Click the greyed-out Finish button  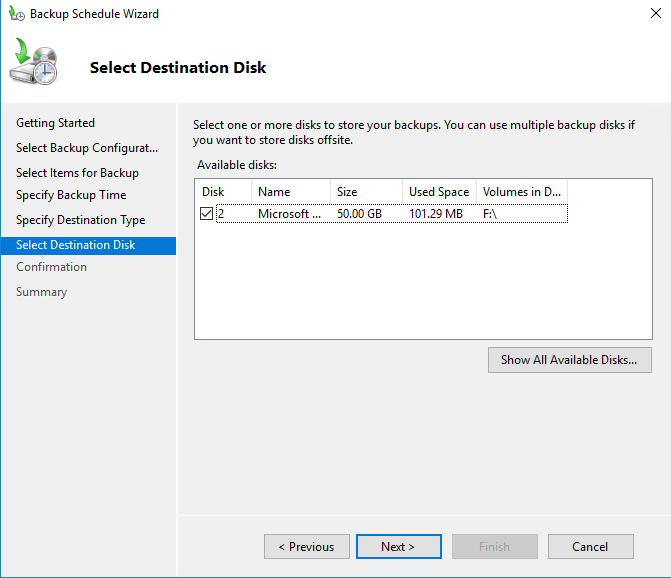494,546
